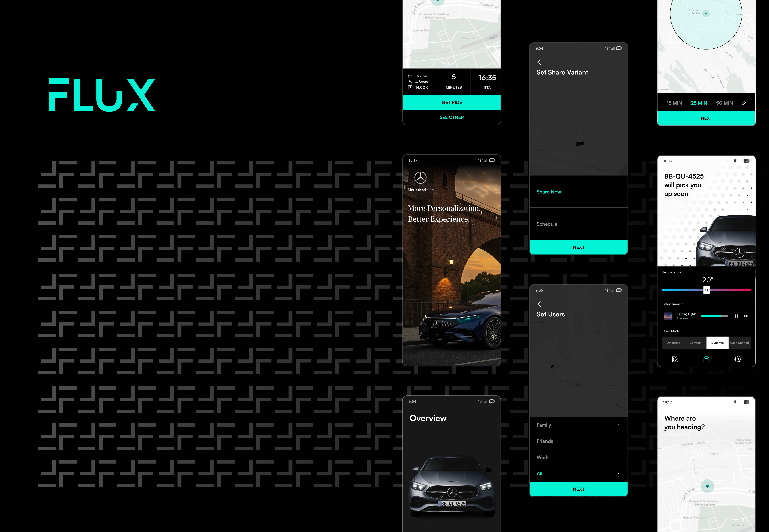Viewport: 769px width, 532px height.
Task: Switch drive mode to User-Defined
Action: 739,343
